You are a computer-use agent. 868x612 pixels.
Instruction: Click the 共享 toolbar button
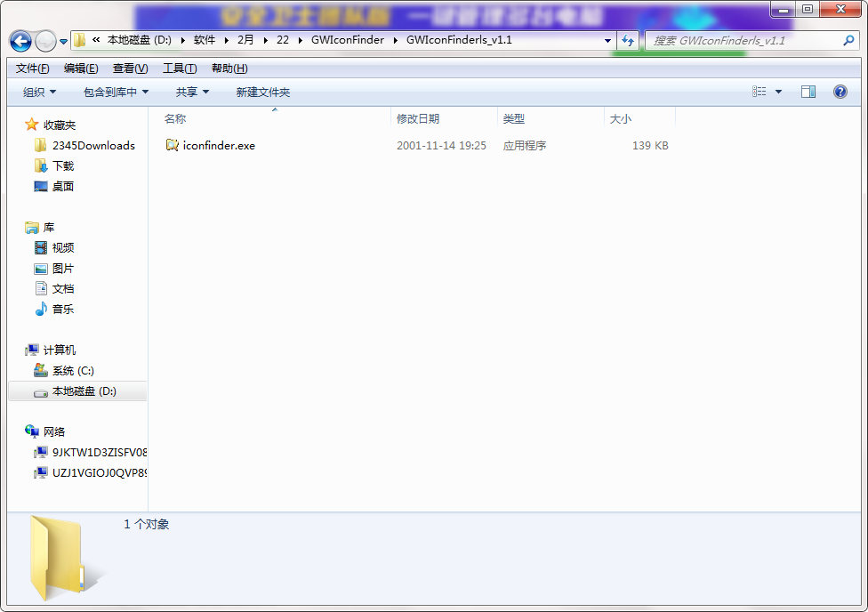192,92
